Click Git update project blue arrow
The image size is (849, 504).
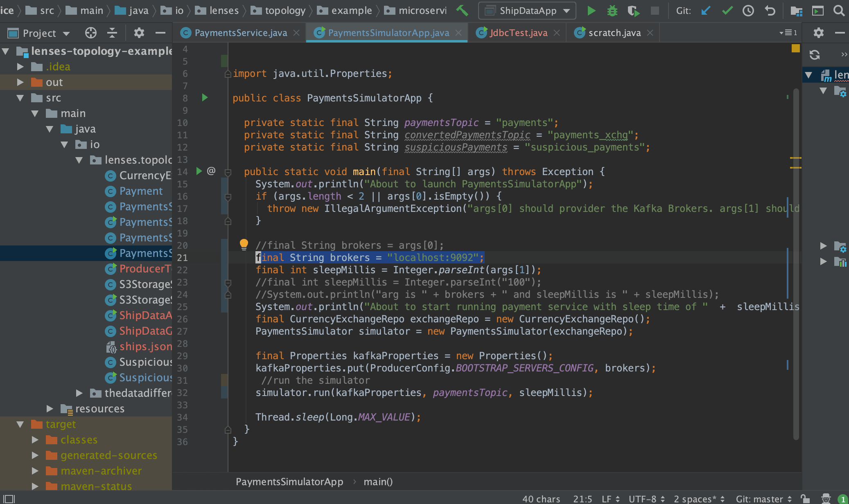(706, 11)
